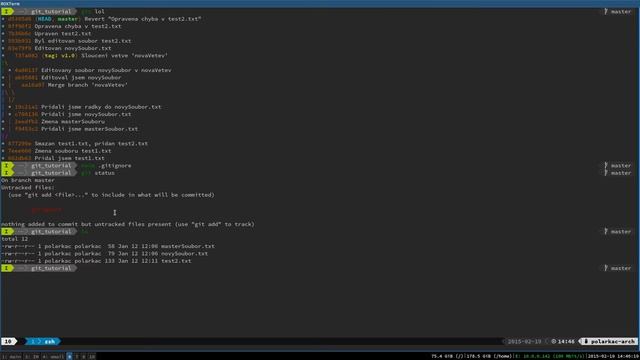The height and width of the screenshot is (360, 640).
Task: Click the 'Untracked files:' line
Action: 28,187
